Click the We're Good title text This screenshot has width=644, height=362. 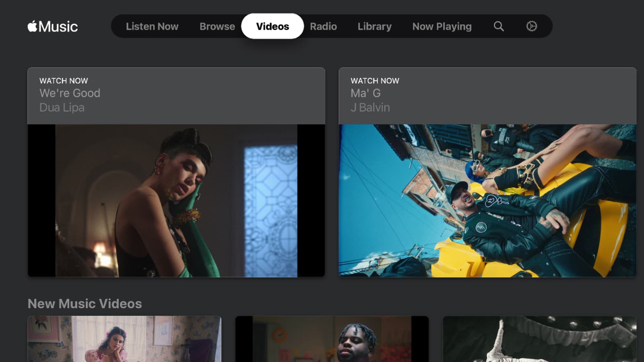[x=70, y=93]
